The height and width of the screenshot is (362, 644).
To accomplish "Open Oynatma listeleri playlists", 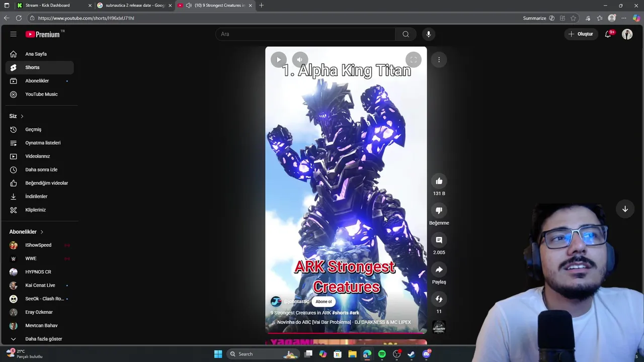I will (x=39, y=143).
